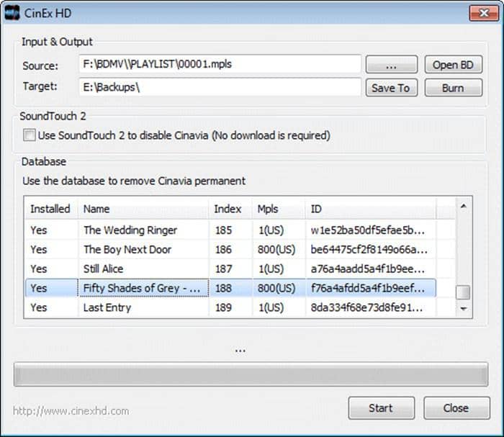Image resolution: width=504 pixels, height=437 pixels.
Task: Click the progress bar above the Start button
Action: pyautogui.click(x=251, y=374)
